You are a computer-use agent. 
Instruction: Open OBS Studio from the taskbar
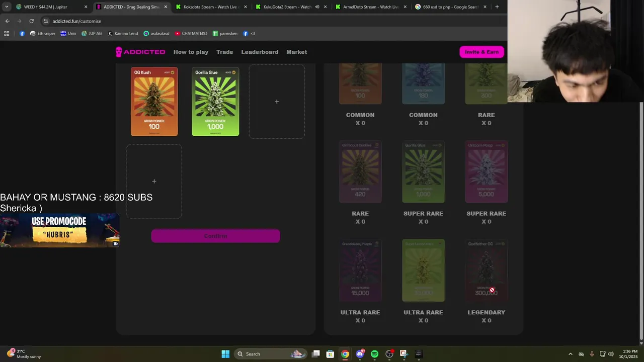pyautogui.click(x=389, y=354)
